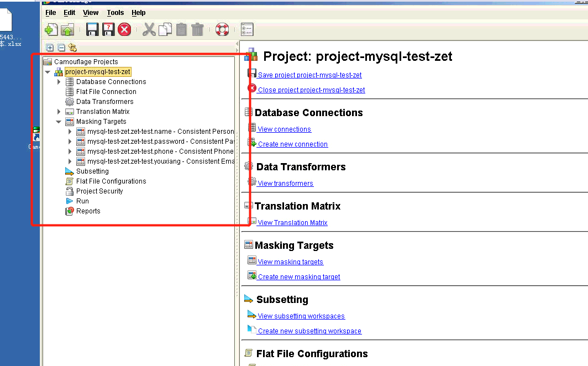The width and height of the screenshot is (588, 366).
Task: Click the Expand All tree plus icon
Action: 50,48
